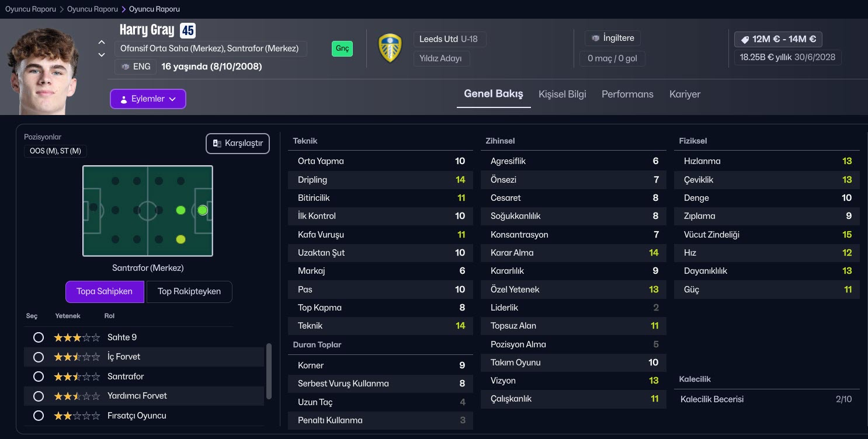Click the flag icon beside İngiltere
This screenshot has width=868, height=439.
pyautogui.click(x=595, y=39)
